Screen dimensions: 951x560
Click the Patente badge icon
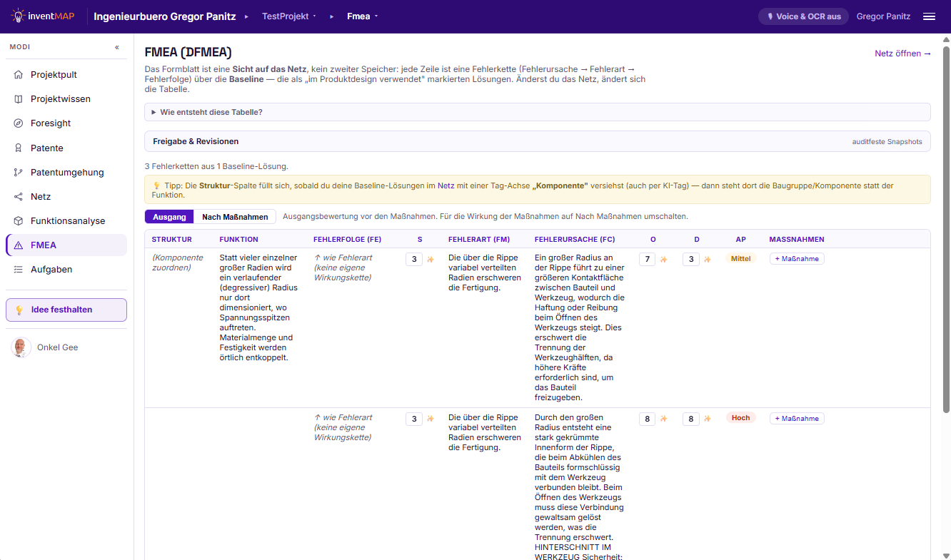19,148
